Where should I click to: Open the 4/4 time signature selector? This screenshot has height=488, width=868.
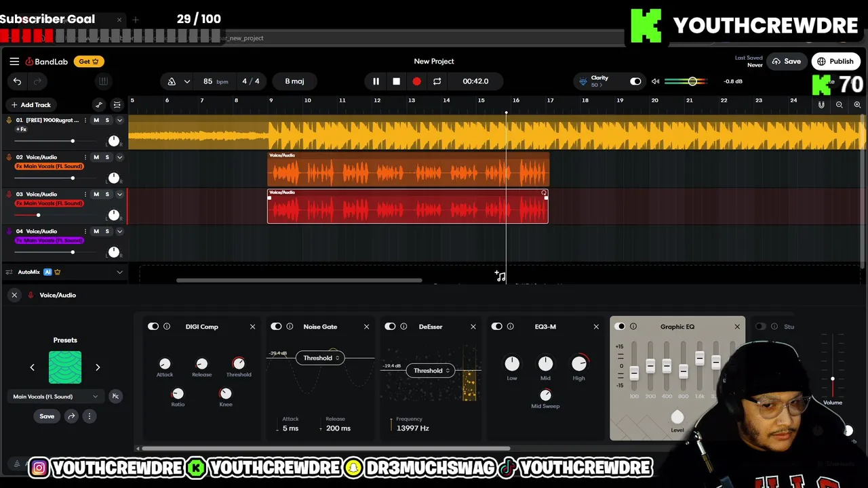coord(251,81)
